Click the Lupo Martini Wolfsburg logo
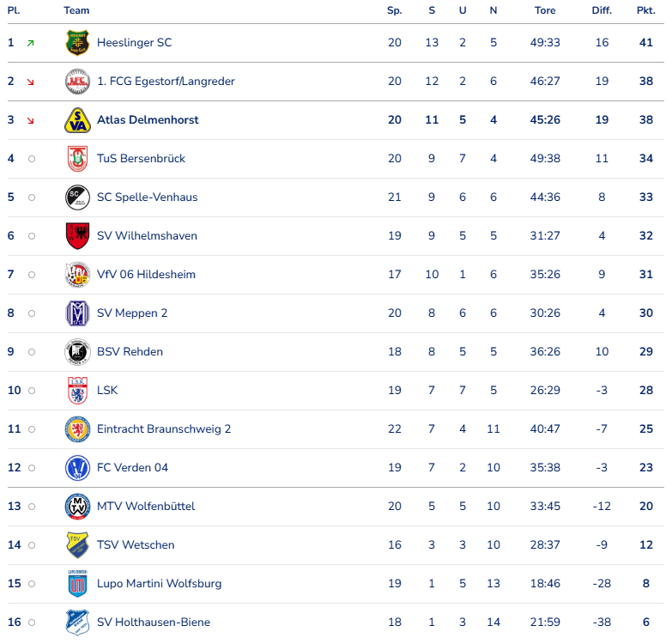The image size is (672, 644). click(x=77, y=583)
